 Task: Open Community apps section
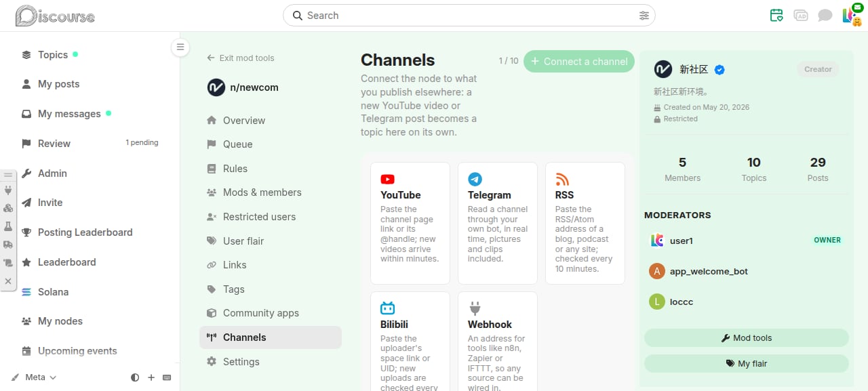(x=271, y=313)
